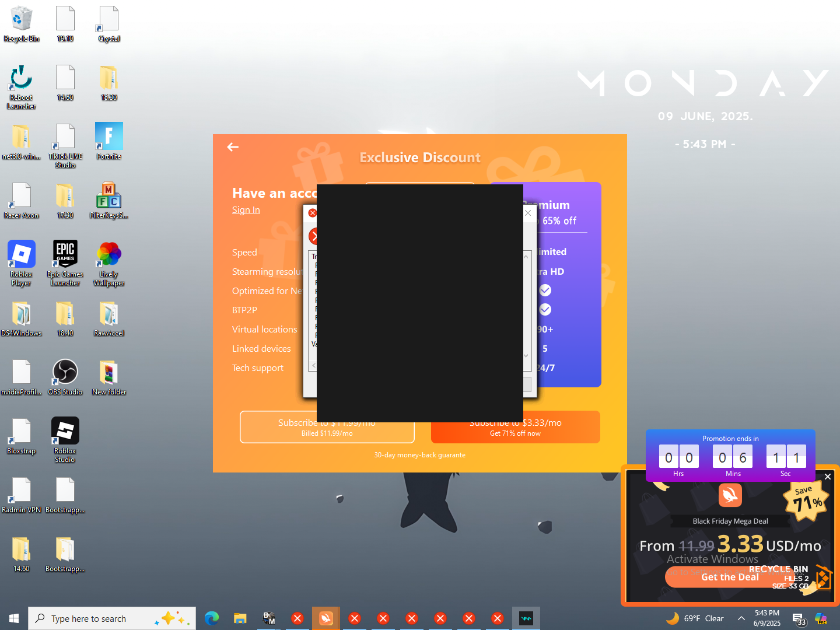Launch Roblox Player from desktop
Image resolution: width=840 pixels, height=630 pixels.
pyautogui.click(x=22, y=264)
